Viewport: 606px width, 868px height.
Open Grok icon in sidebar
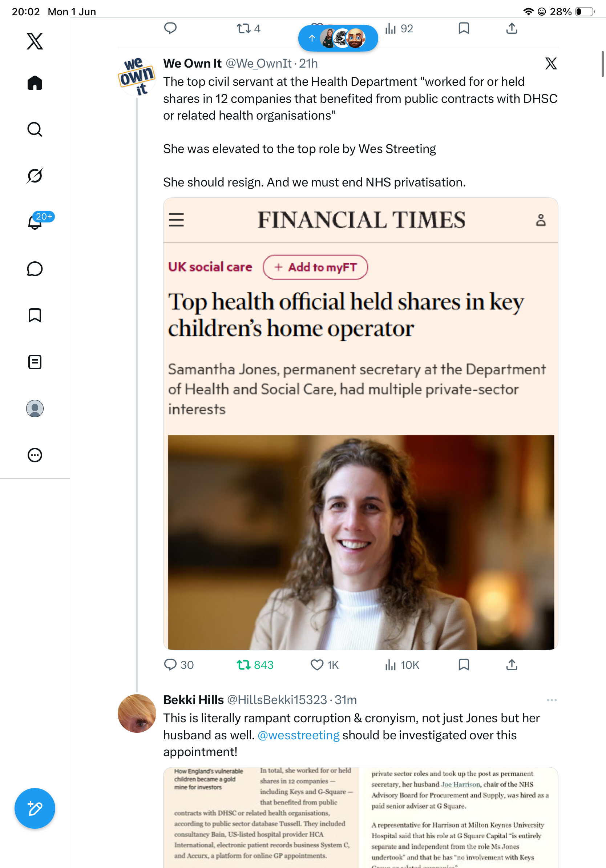point(35,176)
